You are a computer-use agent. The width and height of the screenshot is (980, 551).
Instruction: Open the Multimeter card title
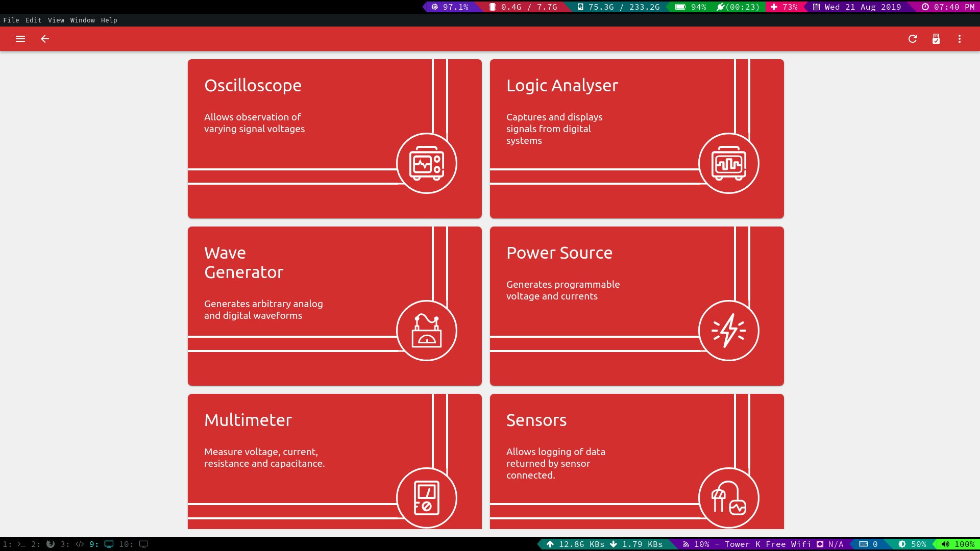[248, 420]
